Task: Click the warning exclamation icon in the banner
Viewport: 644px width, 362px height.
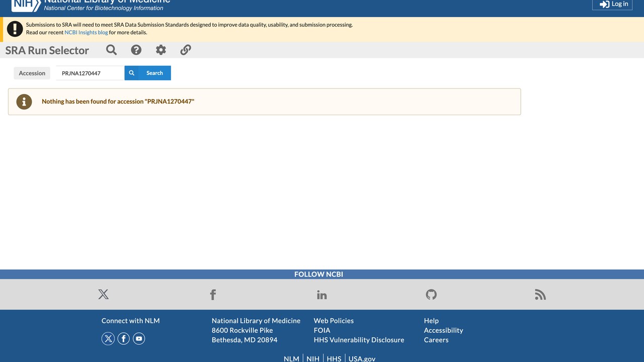Action: [15, 29]
